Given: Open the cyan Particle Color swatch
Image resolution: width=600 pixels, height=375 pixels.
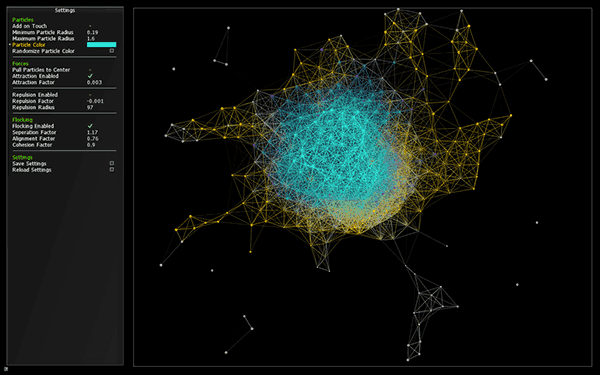Looking at the screenshot, I should point(101,45).
